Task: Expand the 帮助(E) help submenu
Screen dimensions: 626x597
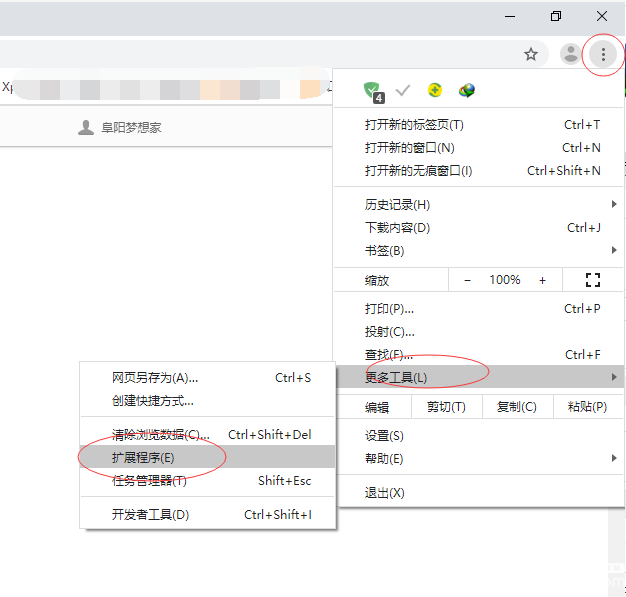Action: tap(479, 458)
